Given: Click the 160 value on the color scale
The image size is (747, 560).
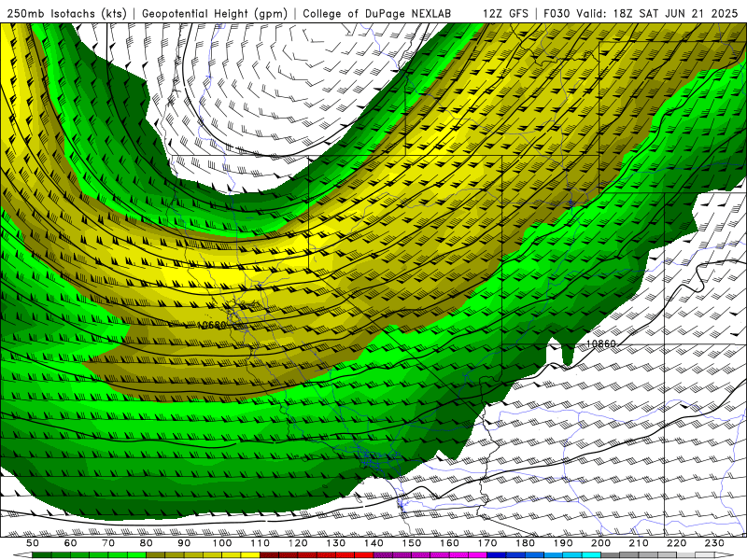Looking at the screenshot, I should (449, 543).
